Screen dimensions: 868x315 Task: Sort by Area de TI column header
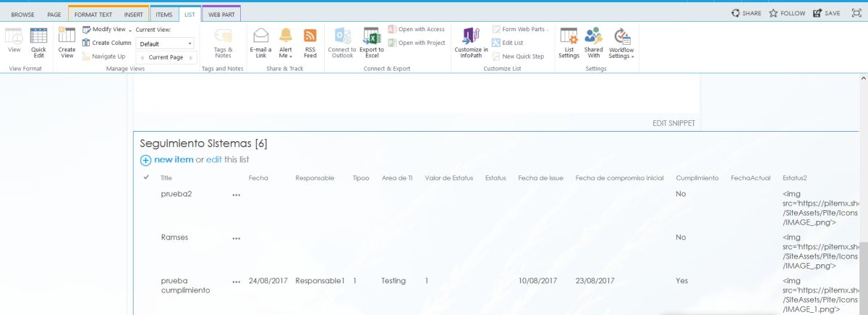397,177
